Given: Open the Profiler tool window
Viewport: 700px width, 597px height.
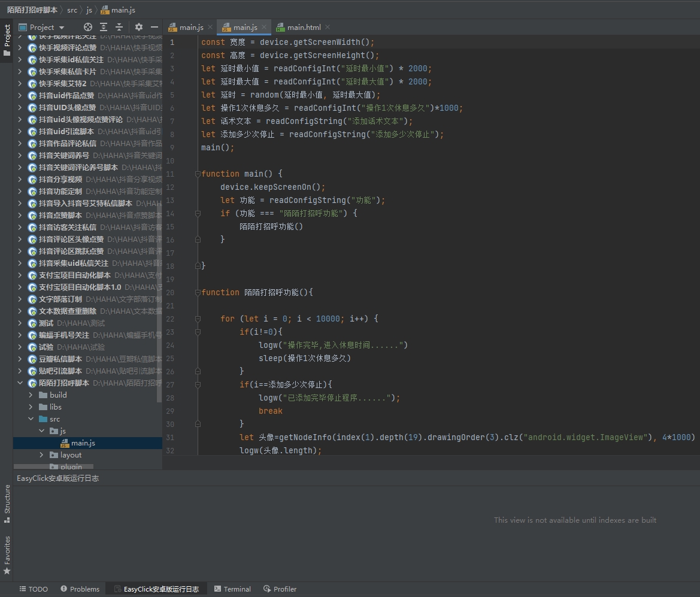Looking at the screenshot, I should pyautogui.click(x=280, y=589).
